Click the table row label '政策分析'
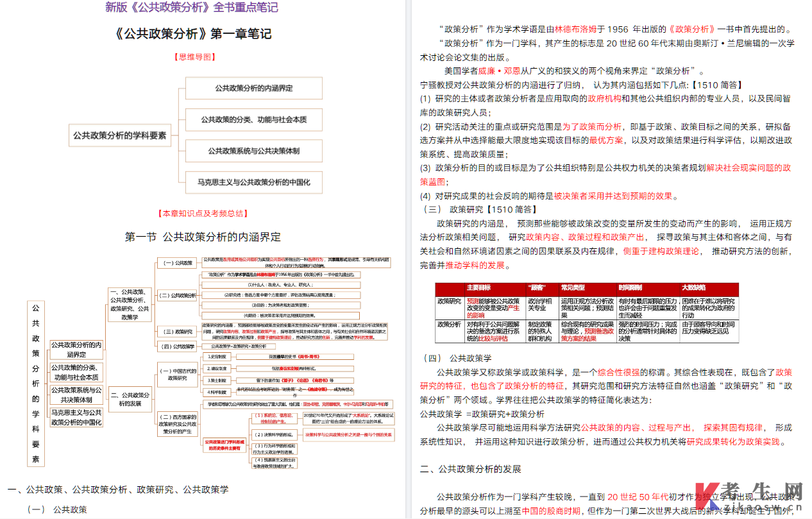812x519 pixels. 449,324
